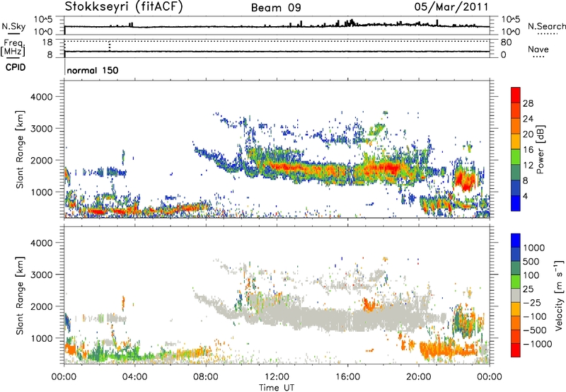Screen dimensions: 566x392
Task: Click the 2000 tick in the Velocity panel
Action: [42, 306]
